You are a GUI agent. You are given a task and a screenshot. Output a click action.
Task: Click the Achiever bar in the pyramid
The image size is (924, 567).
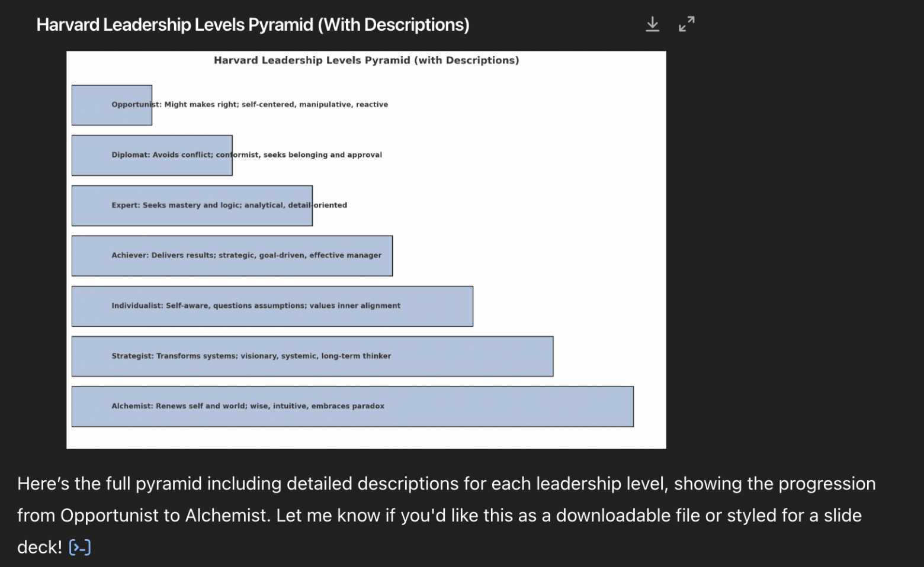click(232, 256)
